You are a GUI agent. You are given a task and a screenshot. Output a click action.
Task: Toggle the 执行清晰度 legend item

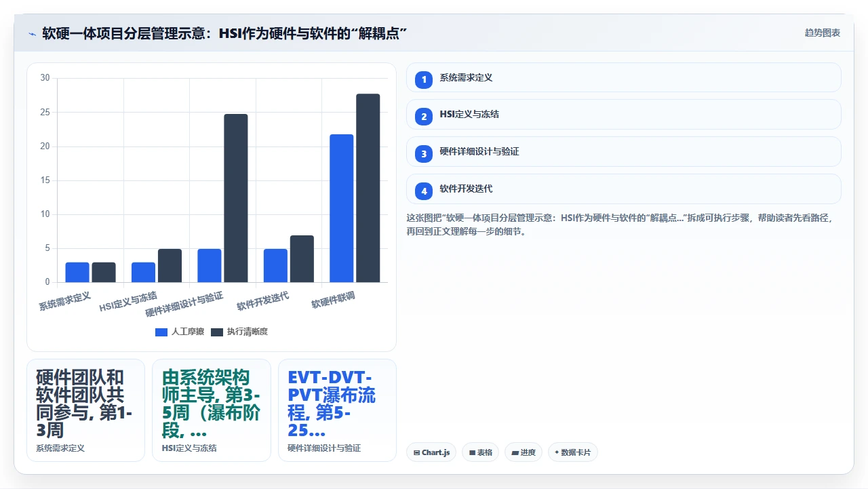tap(239, 332)
